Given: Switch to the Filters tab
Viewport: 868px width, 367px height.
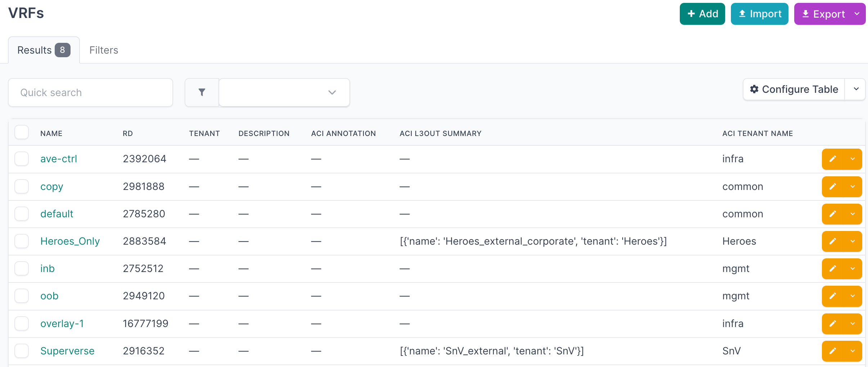Looking at the screenshot, I should tap(104, 50).
